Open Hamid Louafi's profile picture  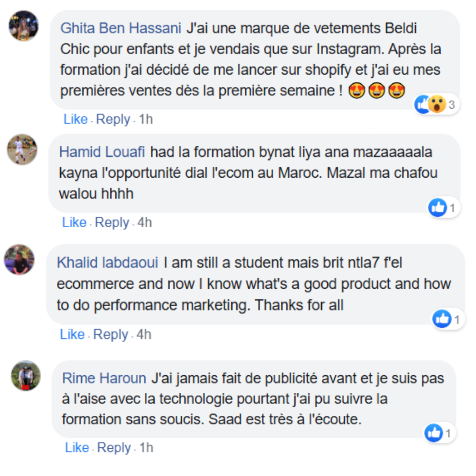coord(22,150)
